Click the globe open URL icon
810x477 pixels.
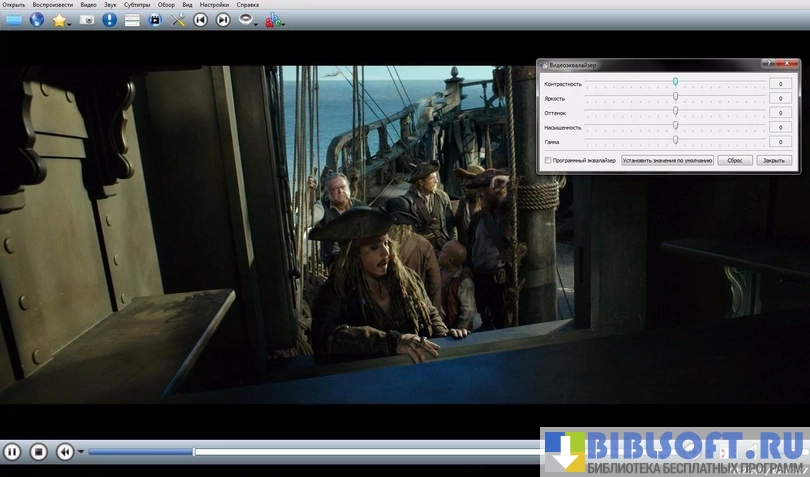(37, 20)
